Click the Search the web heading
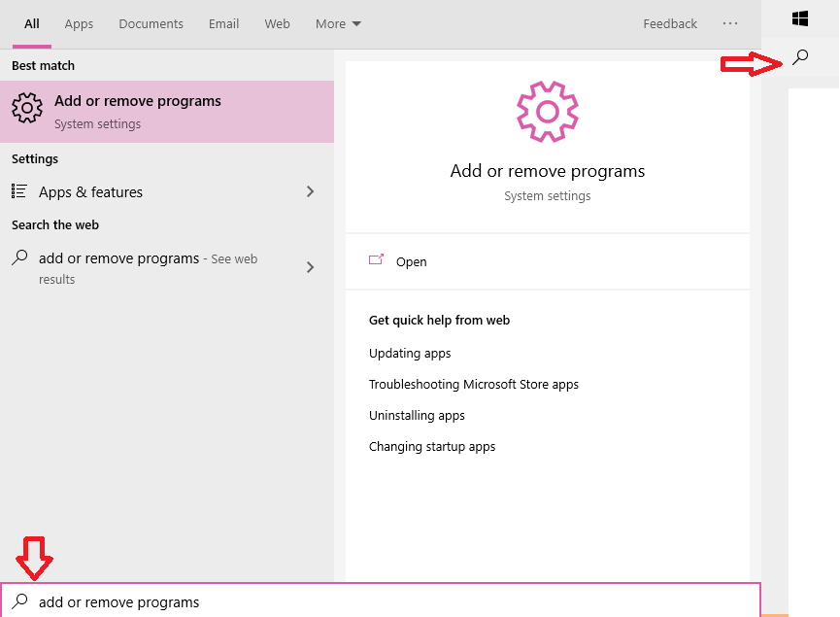Image resolution: width=840 pixels, height=617 pixels. click(55, 224)
